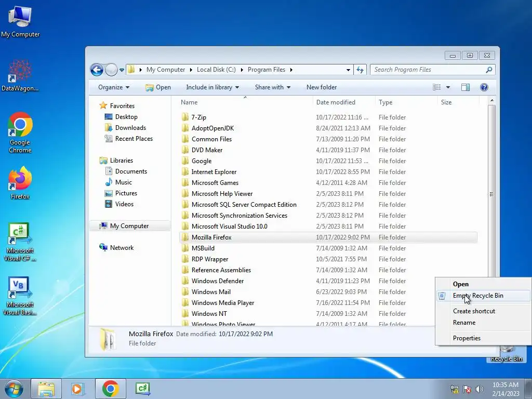Select Recent Places in navigation pane
The image size is (532, 399).
pyautogui.click(x=129, y=138)
